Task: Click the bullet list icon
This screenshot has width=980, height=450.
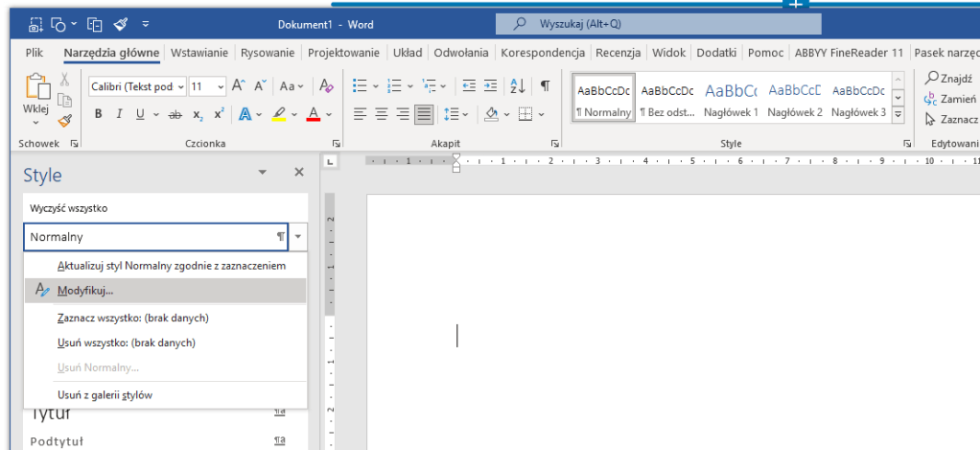Action: [360, 86]
